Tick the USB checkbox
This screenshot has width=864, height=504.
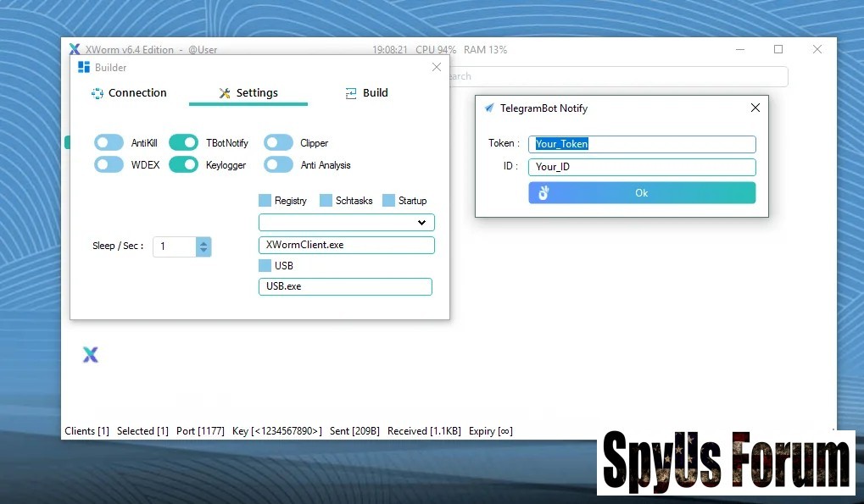(x=265, y=266)
